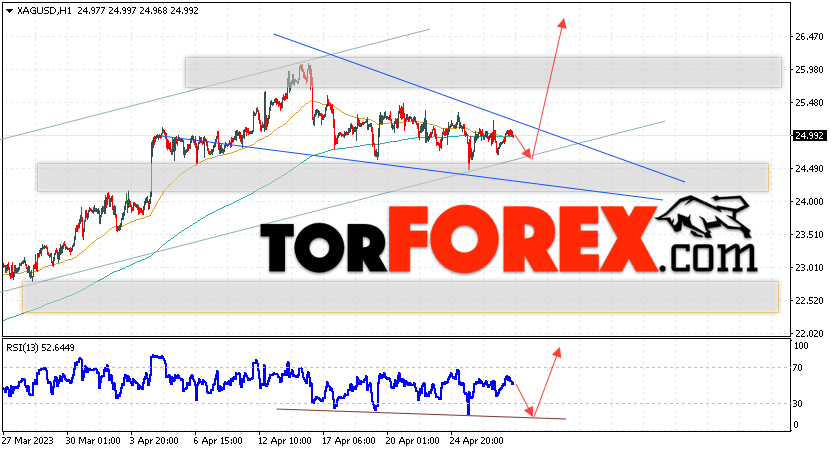Select the 25.480 price axis label
This screenshot has width=831, height=452.
coord(809,102)
